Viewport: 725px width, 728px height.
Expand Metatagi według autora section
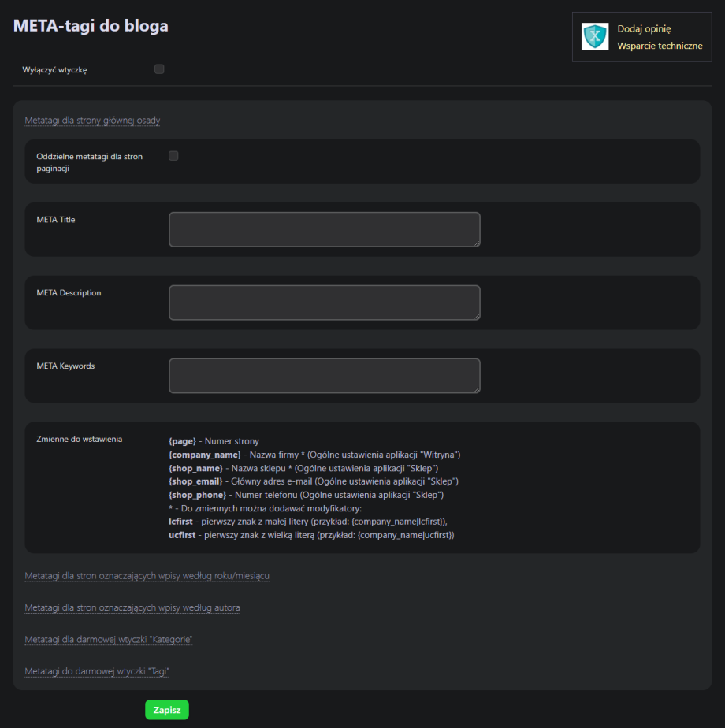coord(132,608)
